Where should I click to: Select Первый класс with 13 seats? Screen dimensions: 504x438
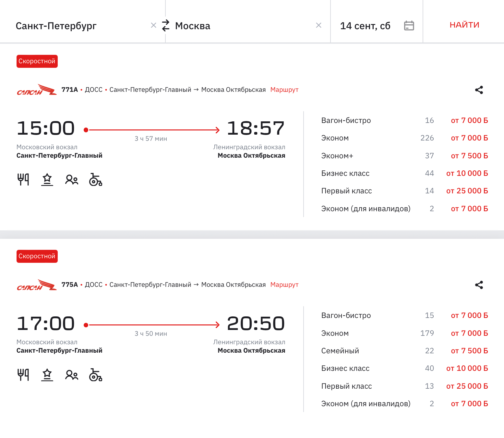(404, 386)
